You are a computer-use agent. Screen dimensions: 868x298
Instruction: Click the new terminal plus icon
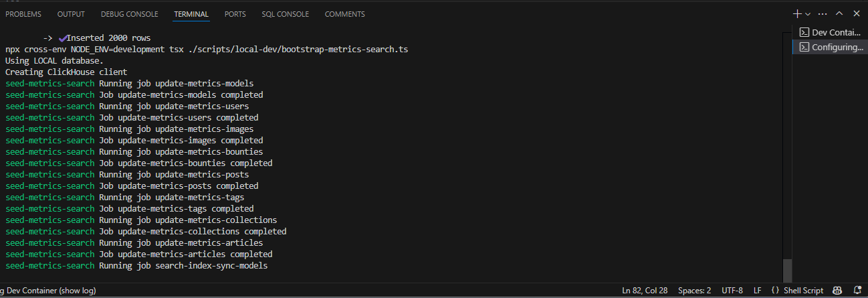tap(796, 14)
